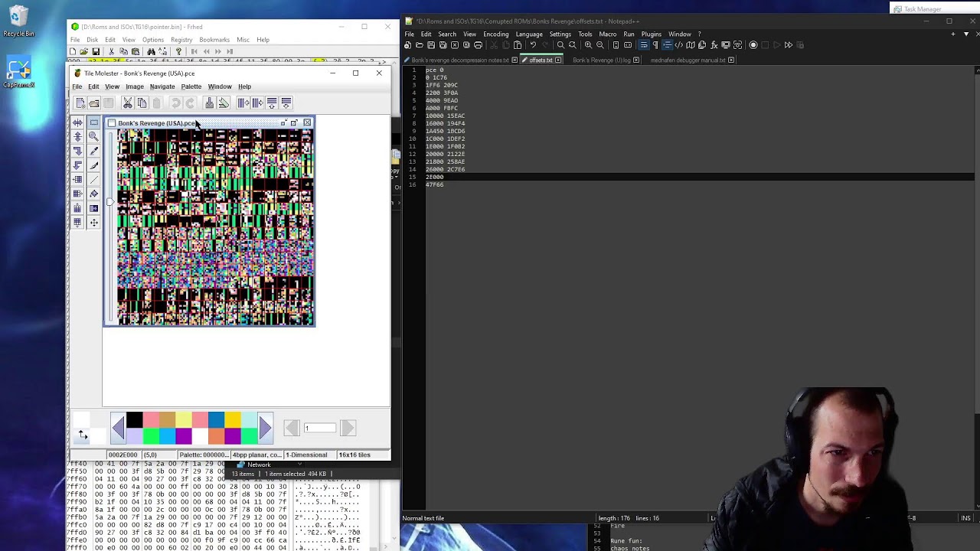Click the Mirror horizontal arrows tool
The image size is (980, 551).
pos(77,122)
